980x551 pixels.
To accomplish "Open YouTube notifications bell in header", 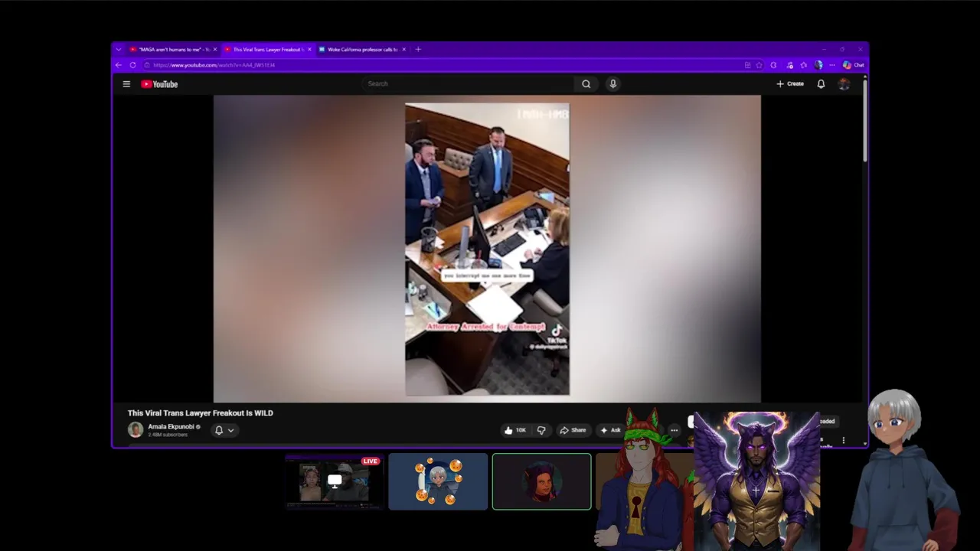I will 821,84.
